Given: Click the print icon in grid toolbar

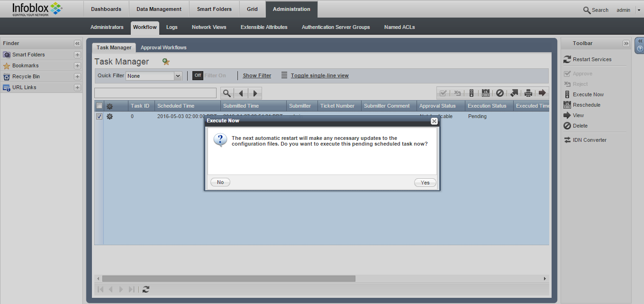Looking at the screenshot, I should pyautogui.click(x=528, y=93).
